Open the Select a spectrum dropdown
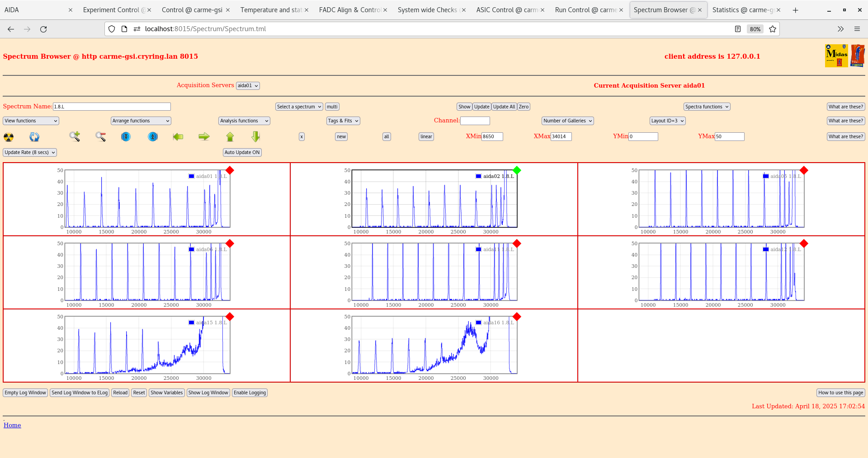The width and height of the screenshot is (868, 458). pyautogui.click(x=299, y=107)
